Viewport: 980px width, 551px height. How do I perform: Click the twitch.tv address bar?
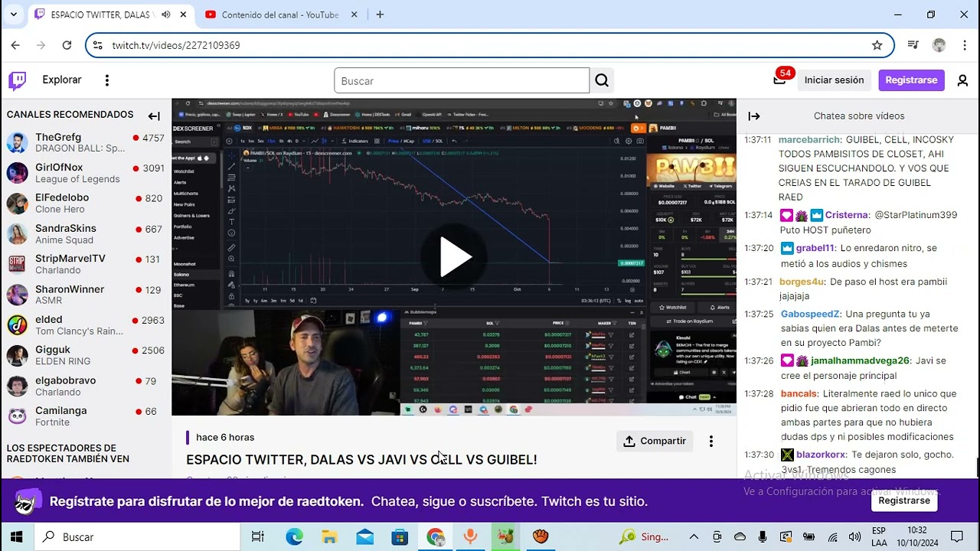pos(490,45)
